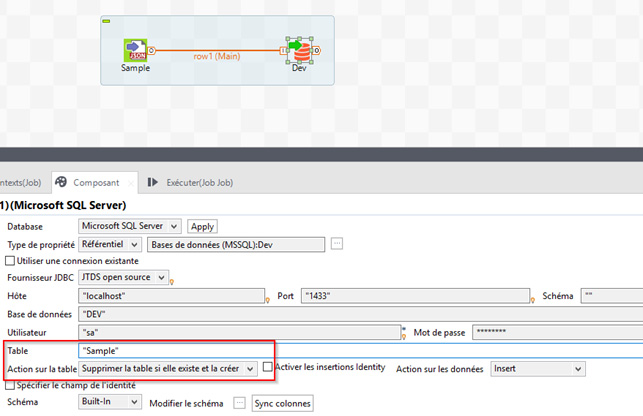Click the Apply button

click(x=202, y=226)
